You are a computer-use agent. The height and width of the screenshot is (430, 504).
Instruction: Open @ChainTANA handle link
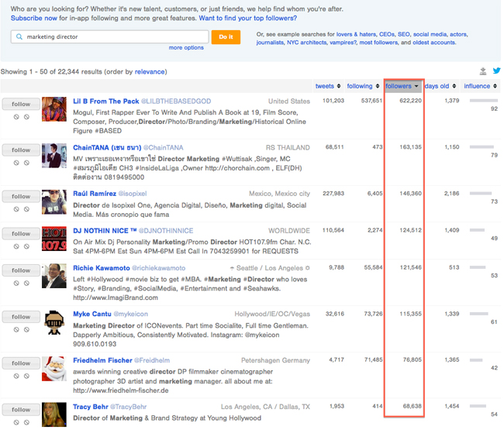164,147
